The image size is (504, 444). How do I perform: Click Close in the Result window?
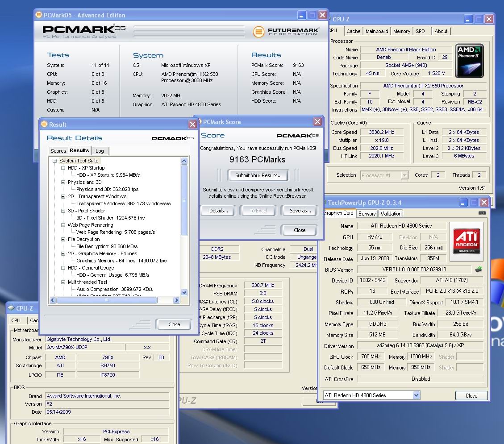(x=174, y=324)
